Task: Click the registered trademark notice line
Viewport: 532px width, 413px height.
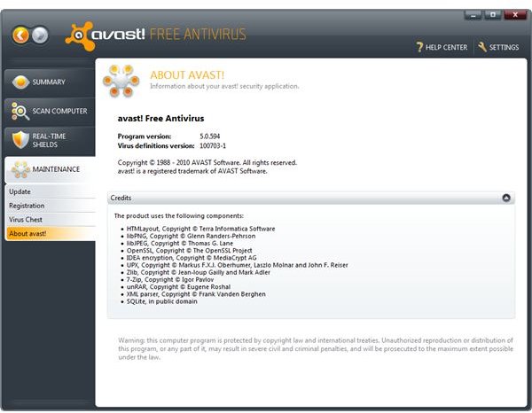Action: 192,171
